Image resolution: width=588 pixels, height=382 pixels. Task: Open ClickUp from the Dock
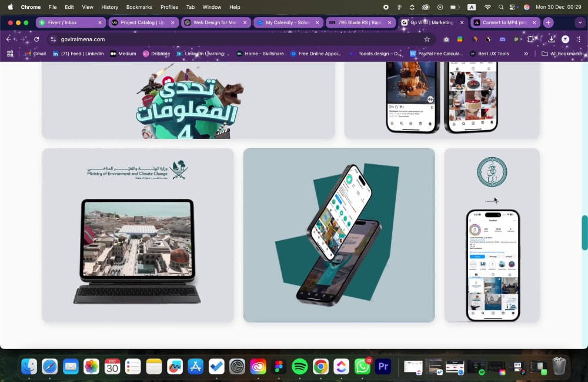tap(341, 367)
